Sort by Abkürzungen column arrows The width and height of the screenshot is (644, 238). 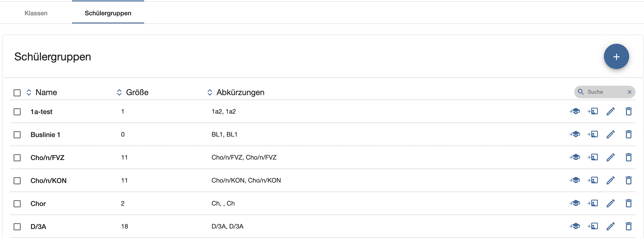pyautogui.click(x=210, y=92)
